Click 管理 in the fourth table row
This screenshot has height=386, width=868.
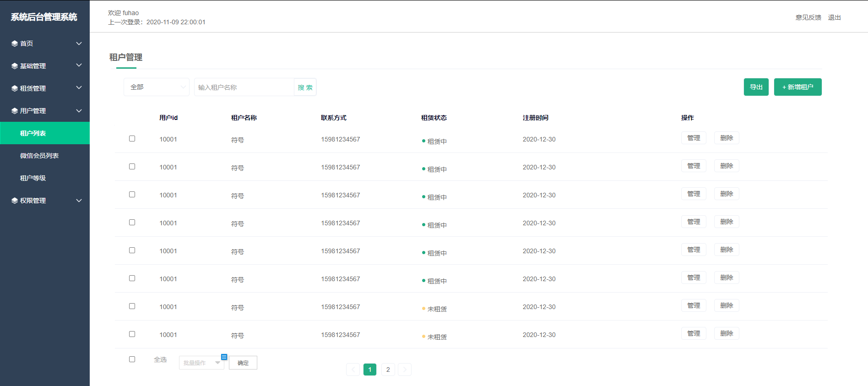(694, 222)
